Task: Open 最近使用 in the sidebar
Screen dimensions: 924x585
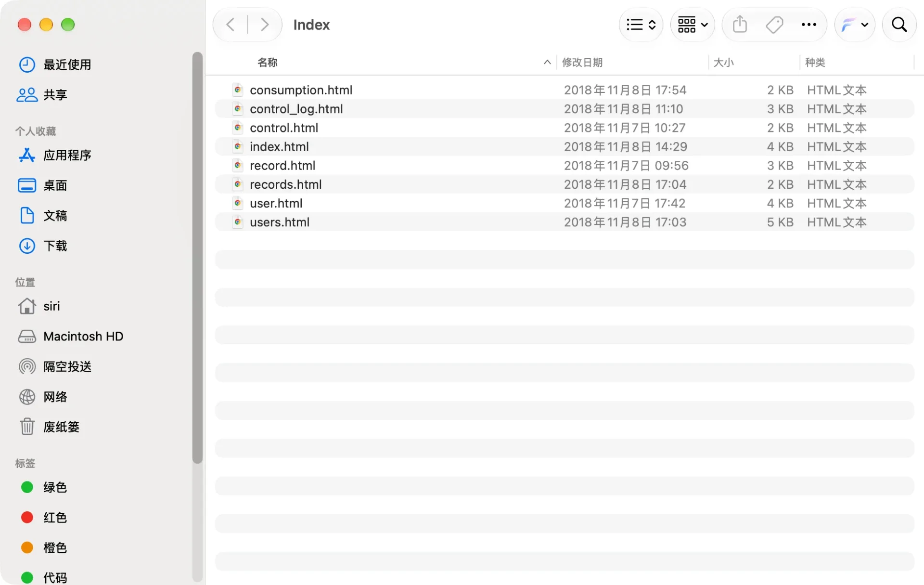Action: 67,65
